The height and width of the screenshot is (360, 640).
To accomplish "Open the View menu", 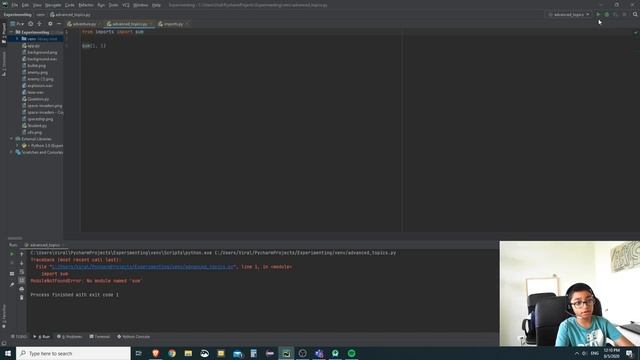I will (x=37, y=5).
